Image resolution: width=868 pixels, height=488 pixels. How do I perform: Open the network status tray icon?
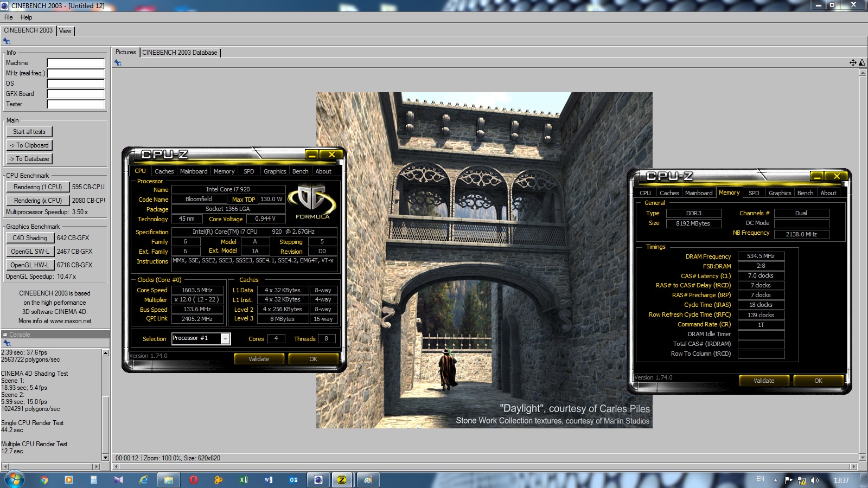(802, 480)
